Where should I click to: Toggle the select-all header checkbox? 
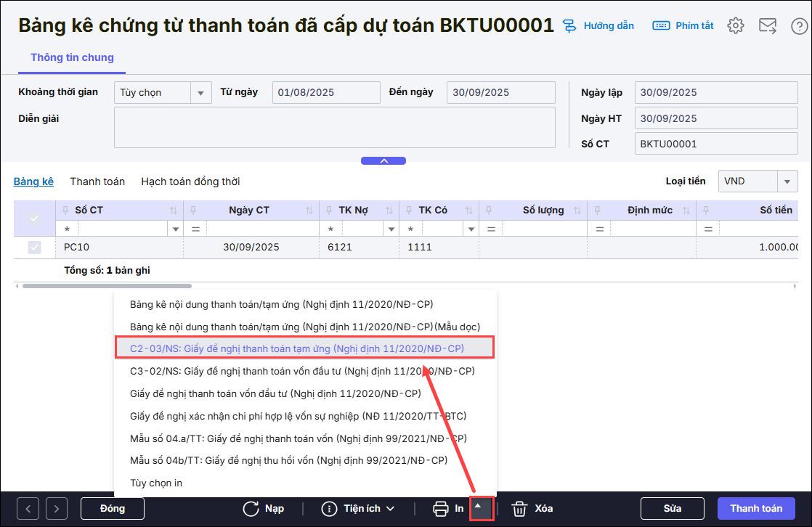pos(34,218)
